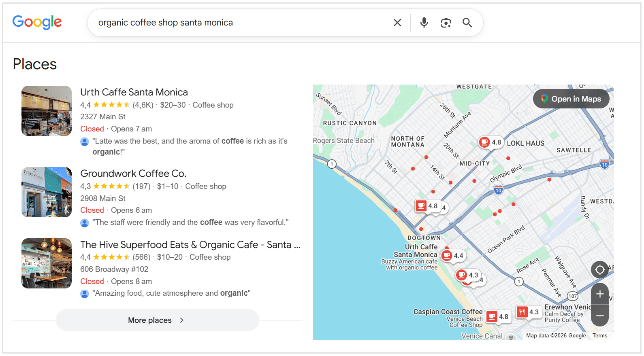Go to Google homepage via logo
644x356 pixels.
click(x=37, y=22)
